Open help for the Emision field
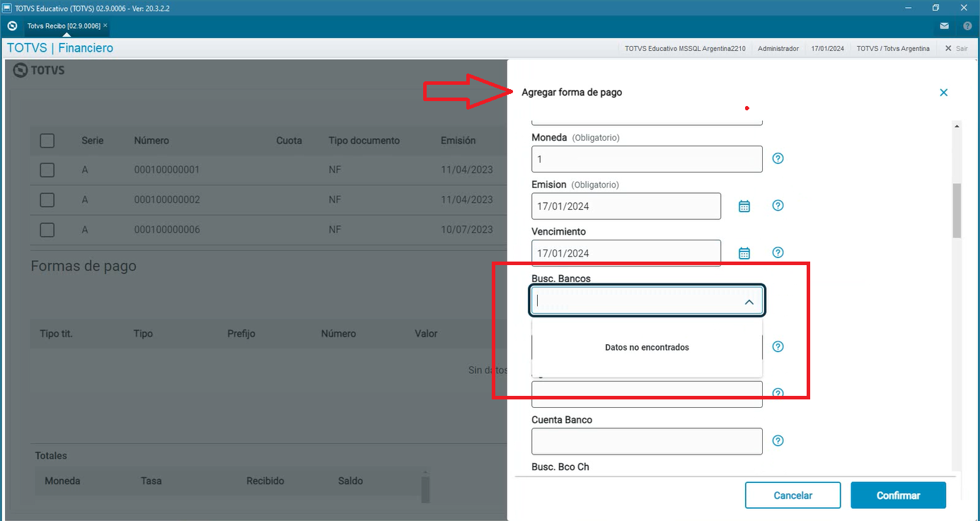The image size is (980, 521). (778, 206)
